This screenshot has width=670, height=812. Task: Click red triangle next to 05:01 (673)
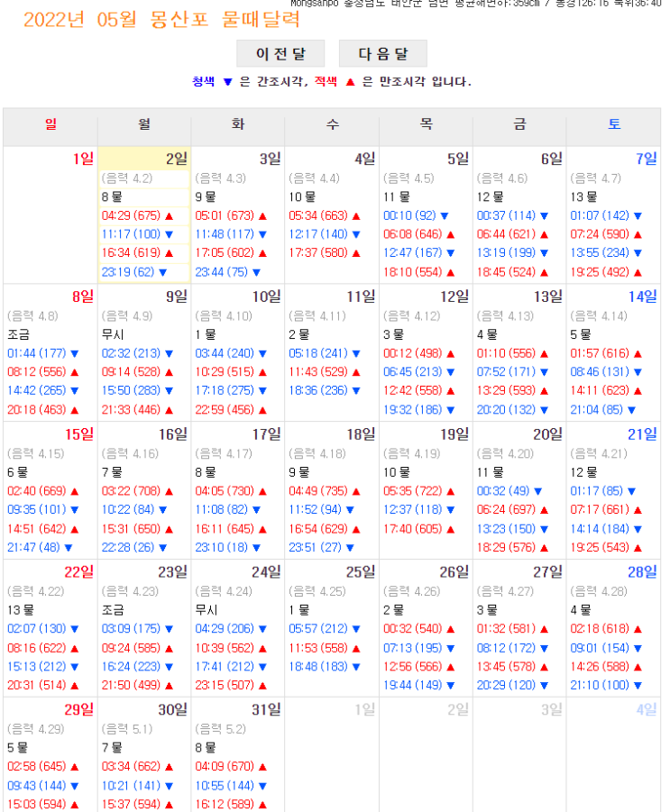point(262,216)
